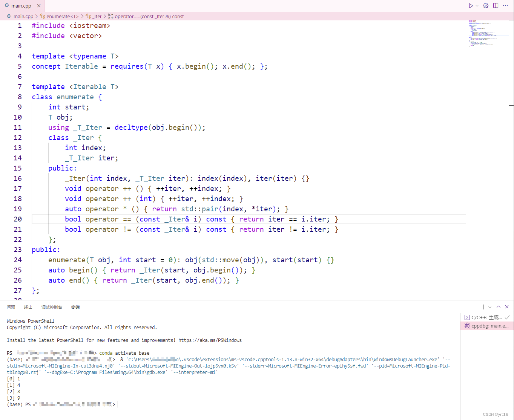Image resolution: width=514 pixels, height=420 pixels.
Task: Click the checkmark beside C/C++: 生成 task
Action: pos(507,317)
